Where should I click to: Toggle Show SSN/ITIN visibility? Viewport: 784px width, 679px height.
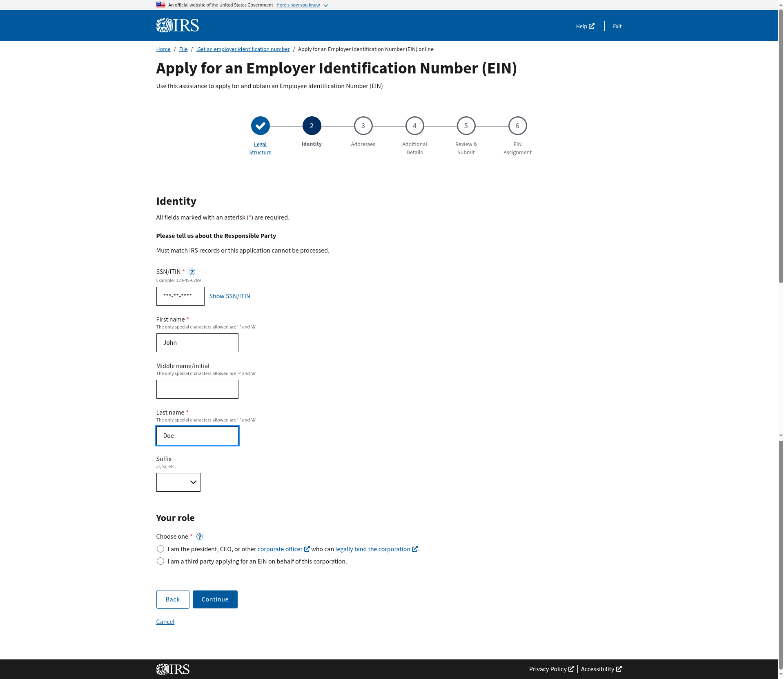click(x=229, y=296)
